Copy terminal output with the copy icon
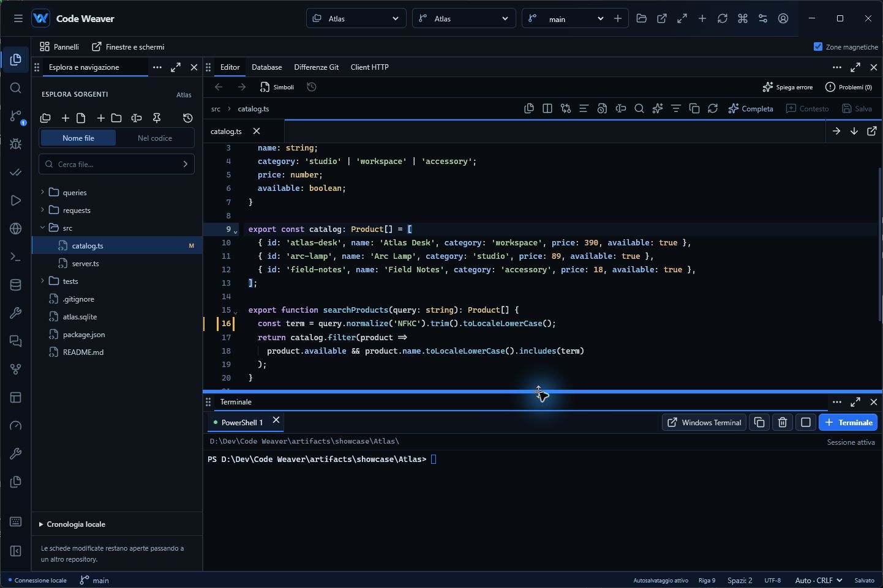Image resolution: width=883 pixels, height=588 pixels. (759, 422)
